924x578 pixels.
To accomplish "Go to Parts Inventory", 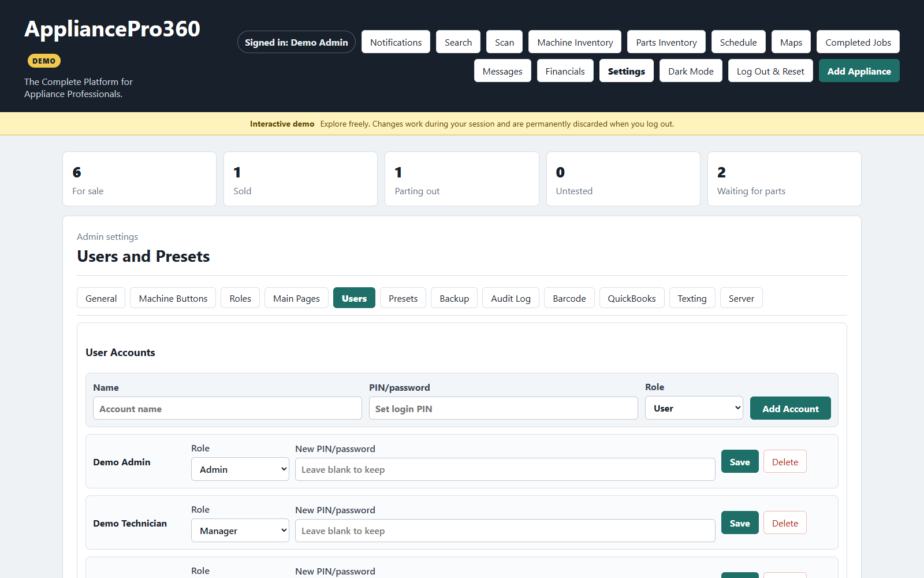I will (666, 42).
